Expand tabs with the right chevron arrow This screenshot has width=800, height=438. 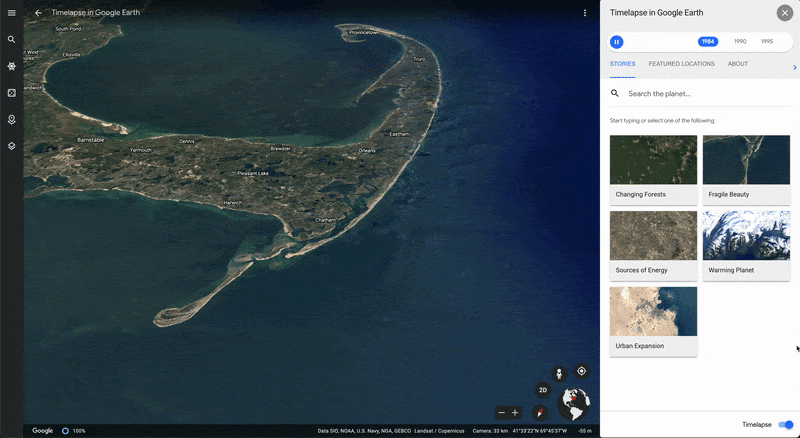point(794,67)
